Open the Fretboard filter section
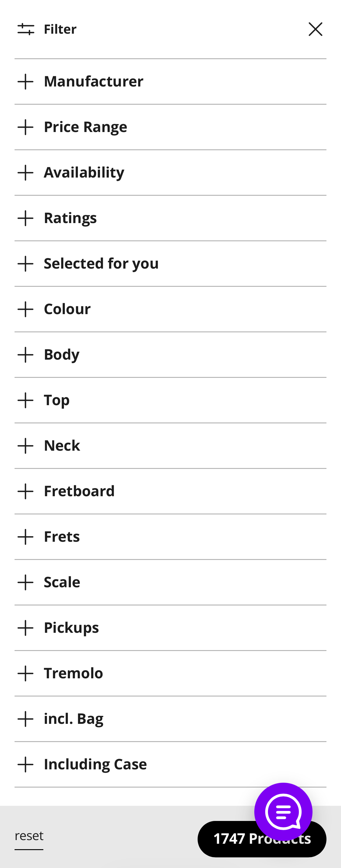The image size is (341, 868). pyautogui.click(x=79, y=491)
